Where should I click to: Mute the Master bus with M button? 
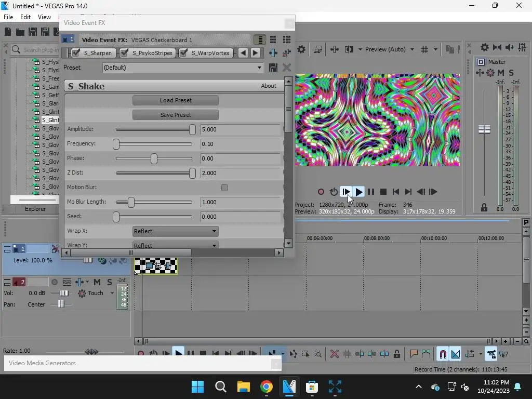click(501, 73)
